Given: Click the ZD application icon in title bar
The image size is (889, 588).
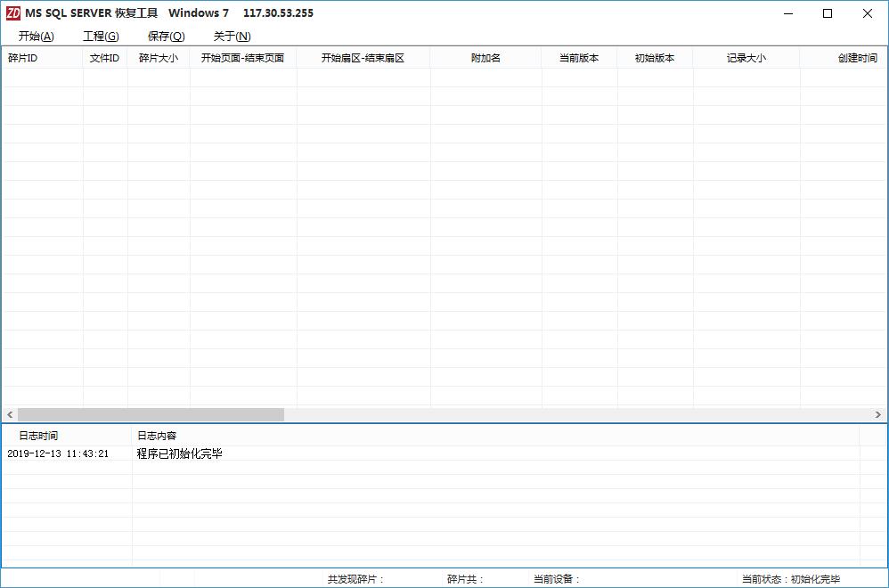Looking at the screenshot, I should pos(12,13).
